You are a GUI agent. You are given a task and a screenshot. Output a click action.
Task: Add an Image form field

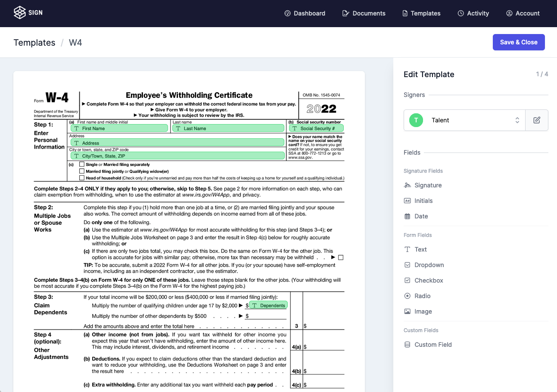(418, 311)
